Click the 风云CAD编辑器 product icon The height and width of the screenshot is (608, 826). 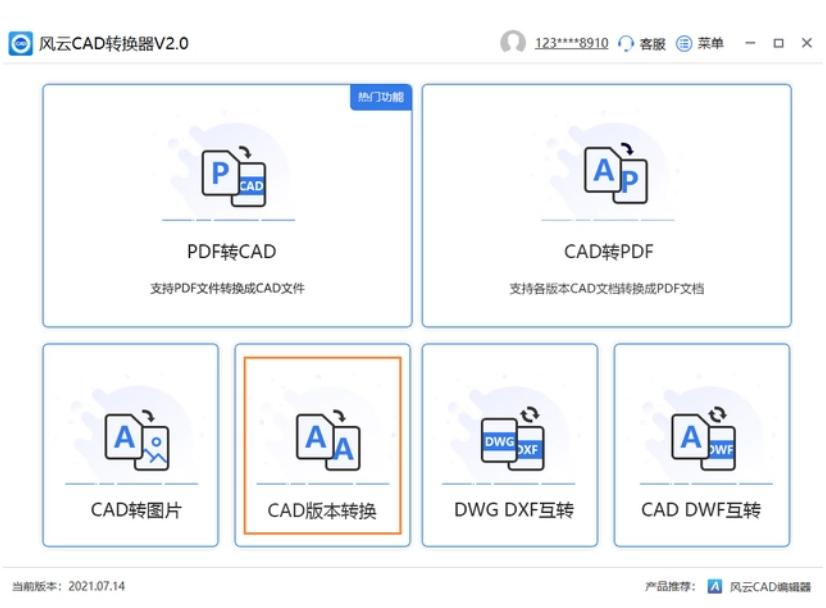(714, 586)
